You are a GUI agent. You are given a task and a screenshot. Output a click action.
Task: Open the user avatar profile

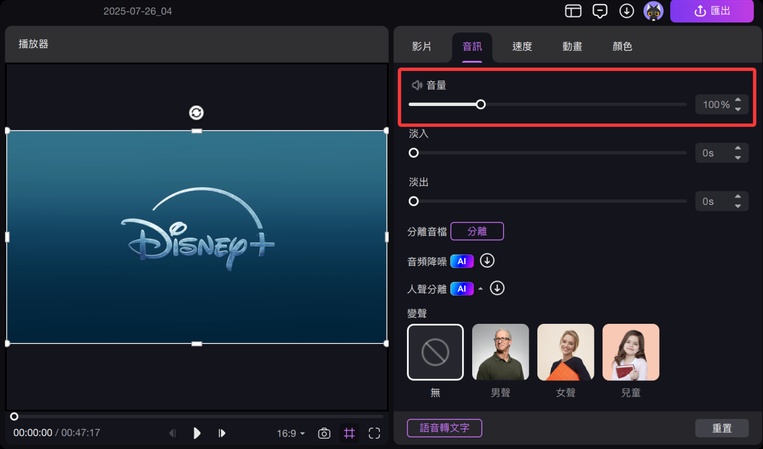653,11
